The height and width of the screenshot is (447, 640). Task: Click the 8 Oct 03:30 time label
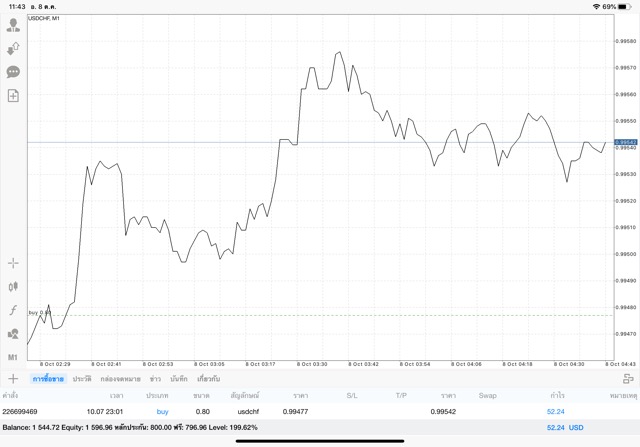pos(312,364)
